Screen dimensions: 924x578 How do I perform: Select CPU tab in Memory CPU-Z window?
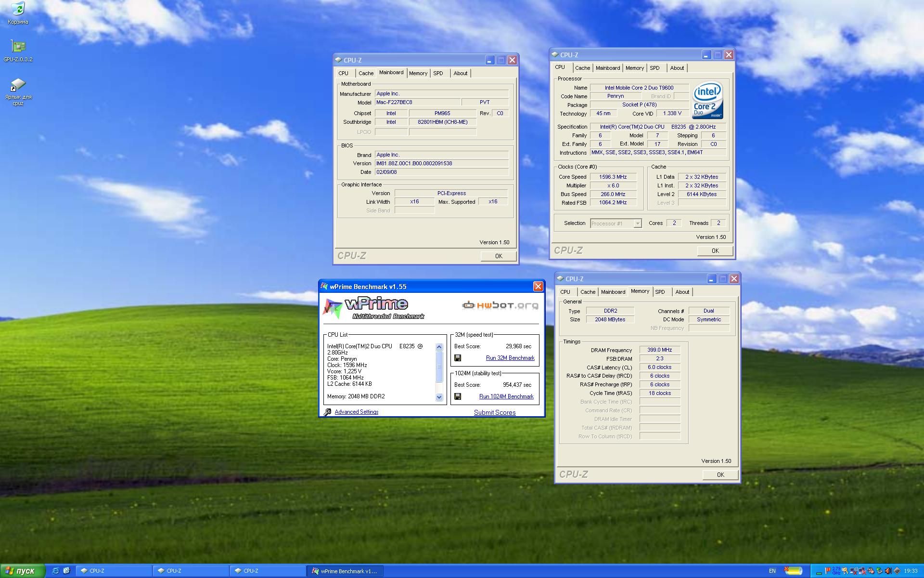click(x=565, y=292)
